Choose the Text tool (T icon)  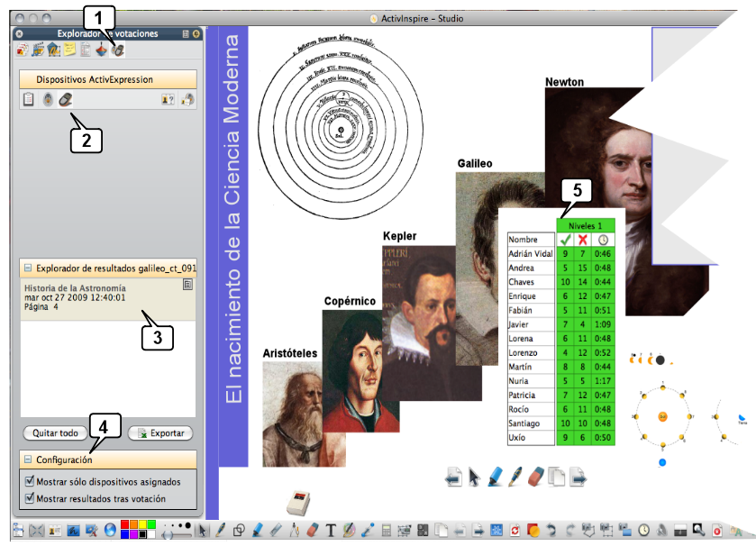coord(331,532)
